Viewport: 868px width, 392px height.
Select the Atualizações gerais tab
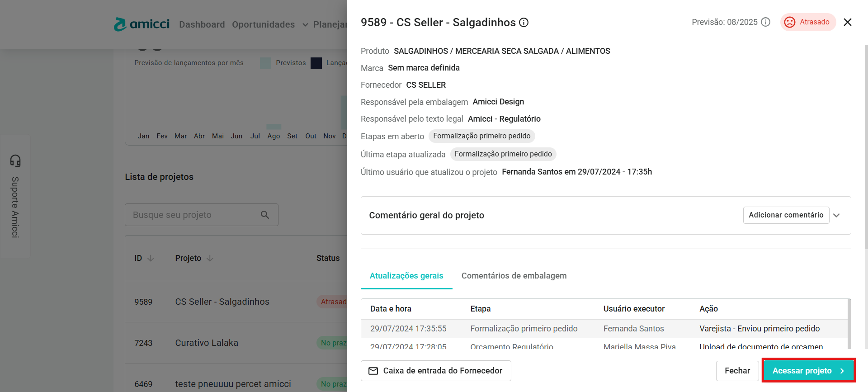[x=406, y=276]
